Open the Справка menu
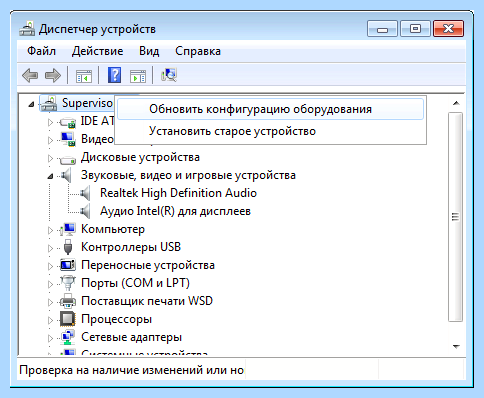 [x=198, y=51]
